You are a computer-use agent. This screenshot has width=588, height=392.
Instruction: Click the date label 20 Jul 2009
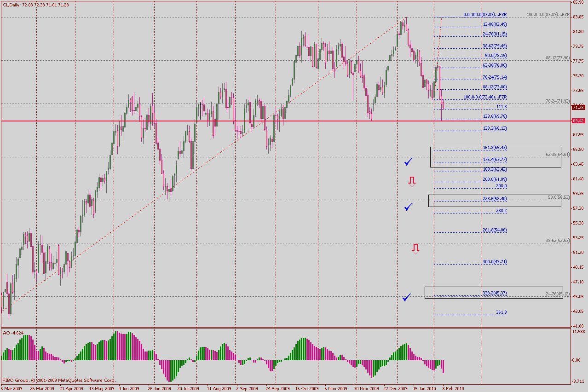[188, 388]
